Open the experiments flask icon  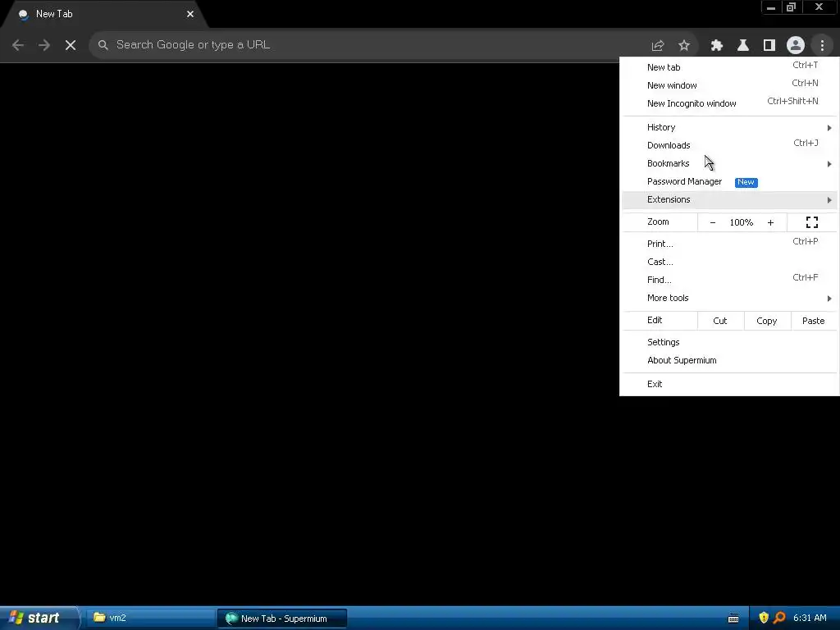[743, 45]
